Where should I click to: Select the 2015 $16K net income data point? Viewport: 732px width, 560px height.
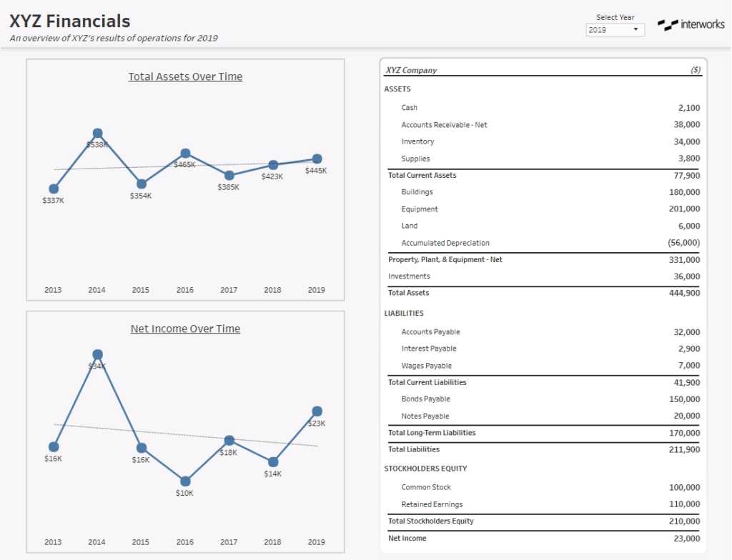point(142,448)
